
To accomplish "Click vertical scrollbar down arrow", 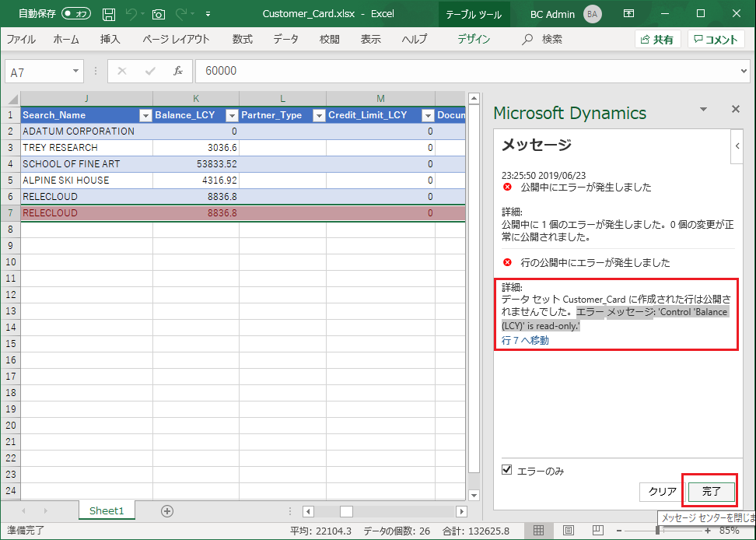I will tap(474, 495).
